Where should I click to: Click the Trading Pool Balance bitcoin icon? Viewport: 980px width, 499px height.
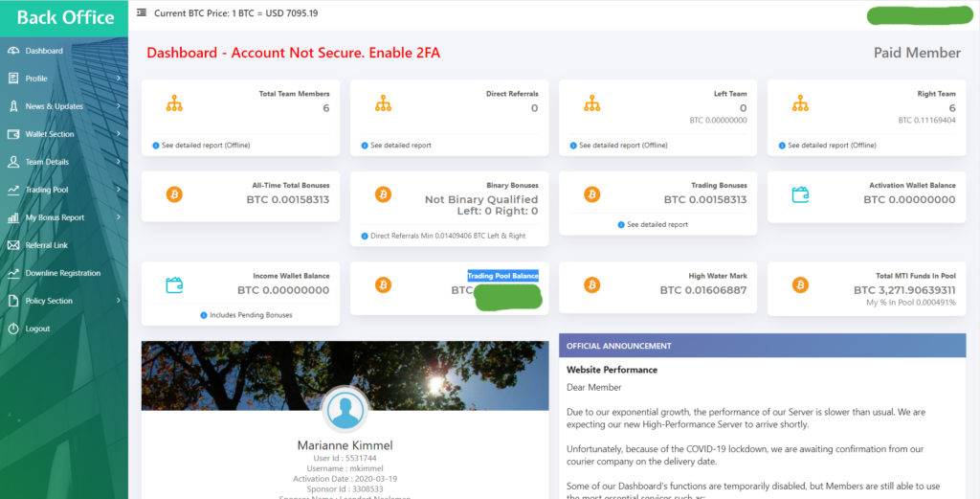point(383,285)
